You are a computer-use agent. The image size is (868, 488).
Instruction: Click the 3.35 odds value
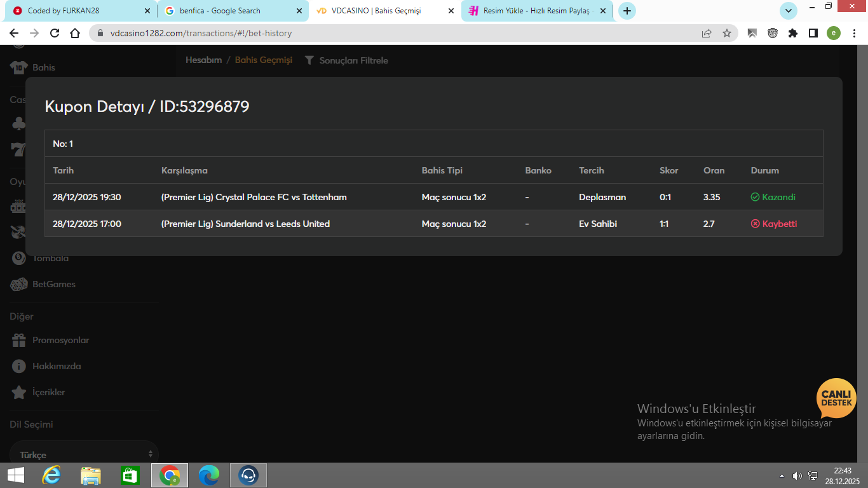tap(712, 197)
